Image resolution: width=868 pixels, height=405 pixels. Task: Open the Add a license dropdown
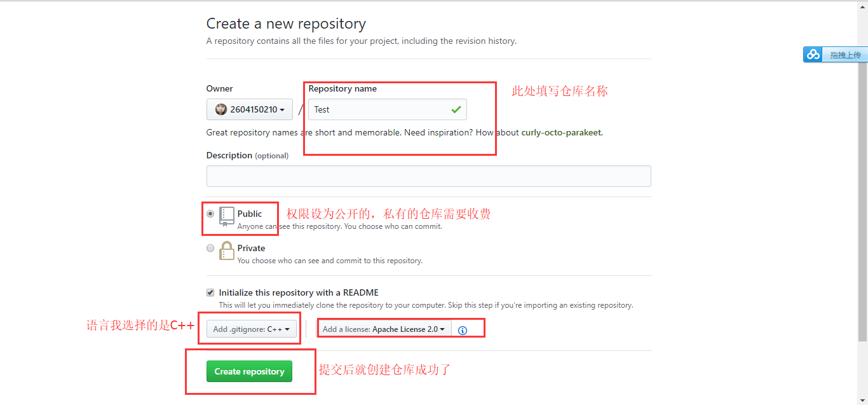coord(384,329)
